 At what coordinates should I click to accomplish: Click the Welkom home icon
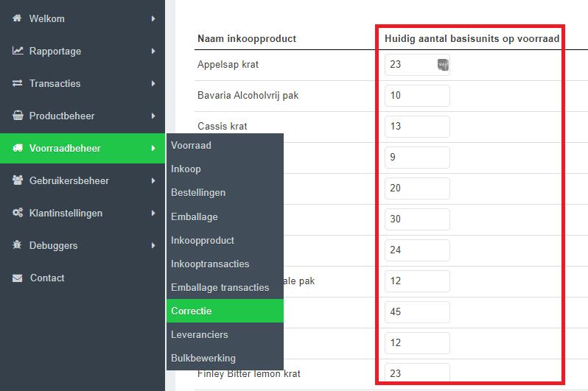click(x=17, y=18)
